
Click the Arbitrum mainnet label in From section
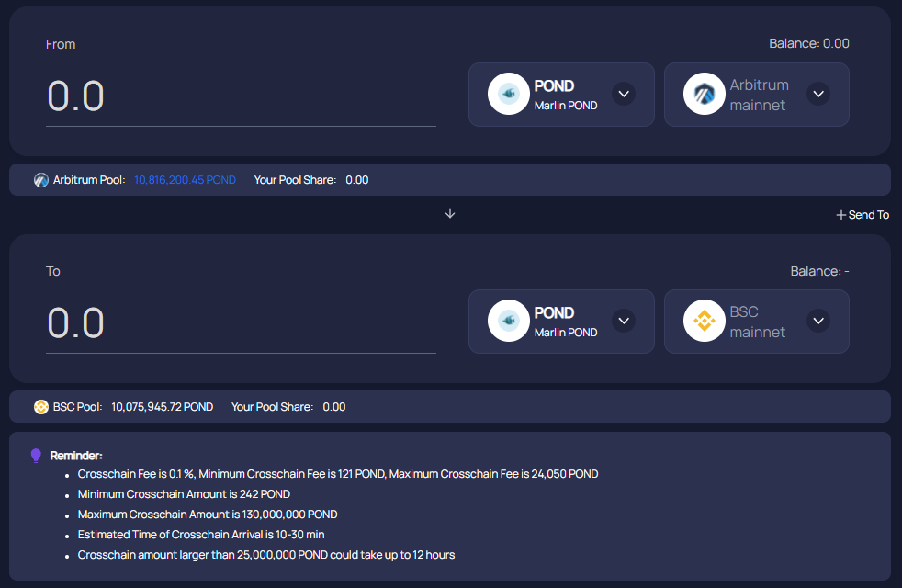click(759, 95)
